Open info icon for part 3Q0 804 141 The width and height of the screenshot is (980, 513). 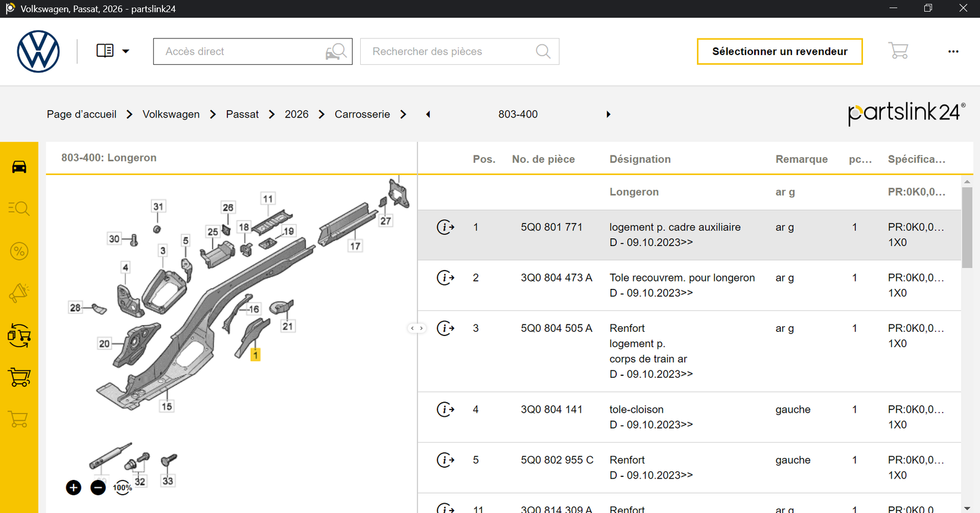coord(445,410)
